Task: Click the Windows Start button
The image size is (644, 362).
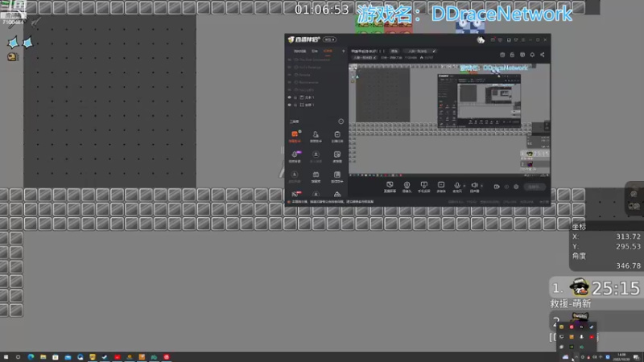Action: [x=6, y=357]
